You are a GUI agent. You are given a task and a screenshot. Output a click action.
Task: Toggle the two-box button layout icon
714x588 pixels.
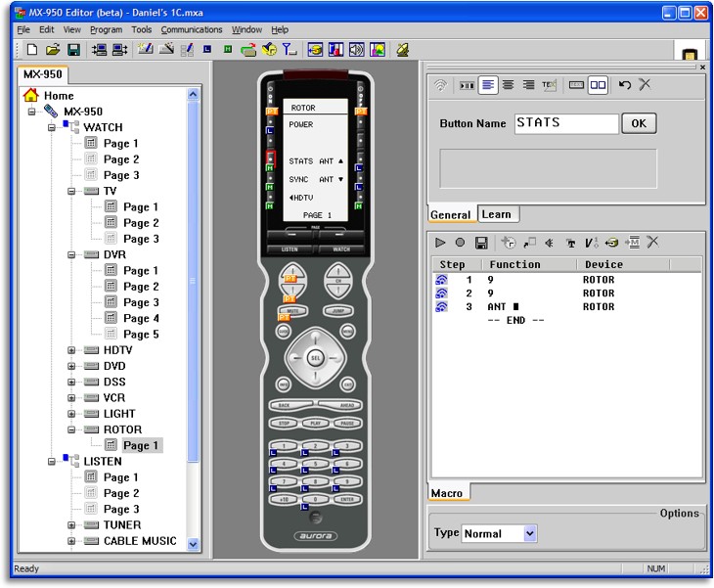point(598,85)
